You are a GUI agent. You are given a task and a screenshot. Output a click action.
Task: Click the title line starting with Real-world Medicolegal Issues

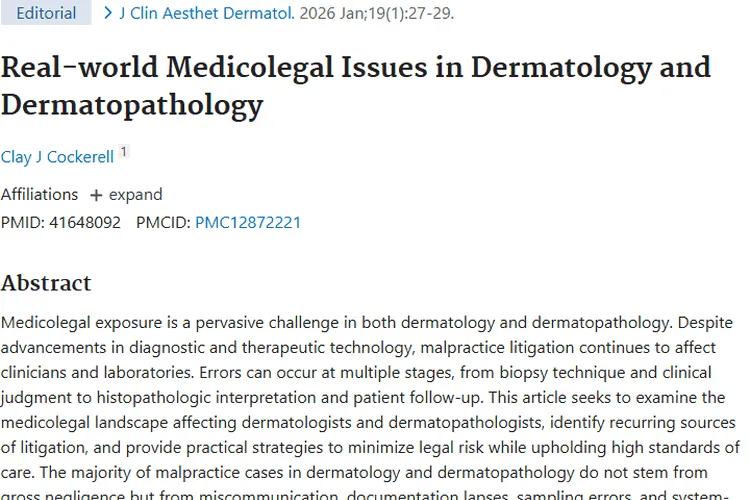tap(356, 68)
